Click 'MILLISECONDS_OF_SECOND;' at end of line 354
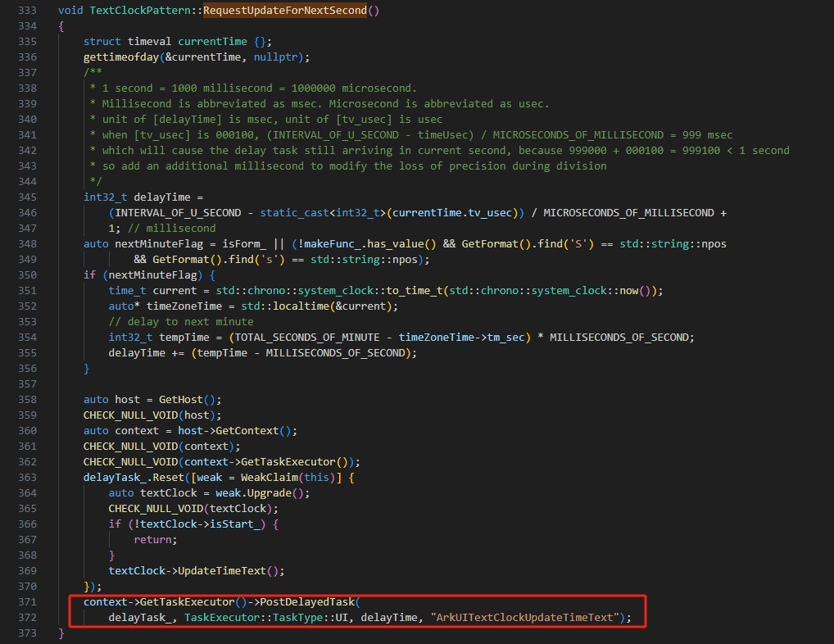Screen dimensions: 834x644 click(x=622, y=337)
